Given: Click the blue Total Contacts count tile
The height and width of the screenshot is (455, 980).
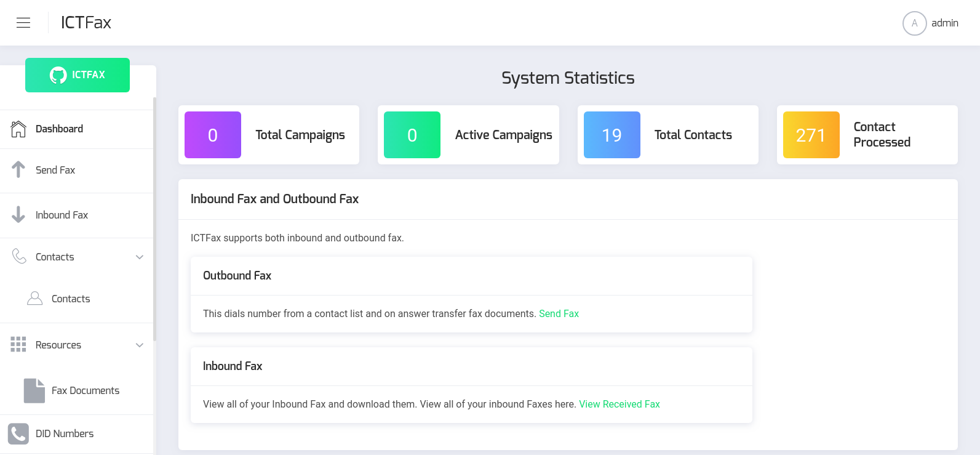Looking at the screenshot, I should [612, 135].
